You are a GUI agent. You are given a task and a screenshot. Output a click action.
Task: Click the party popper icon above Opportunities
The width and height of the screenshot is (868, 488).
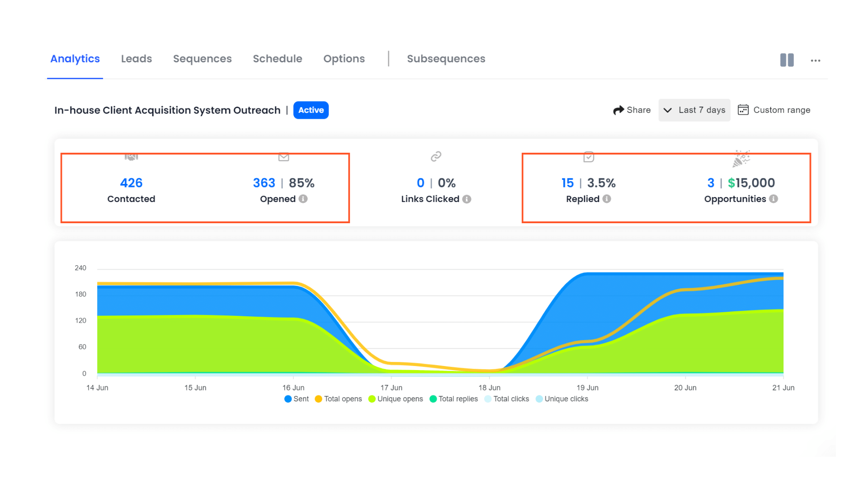tap(741, 159)
